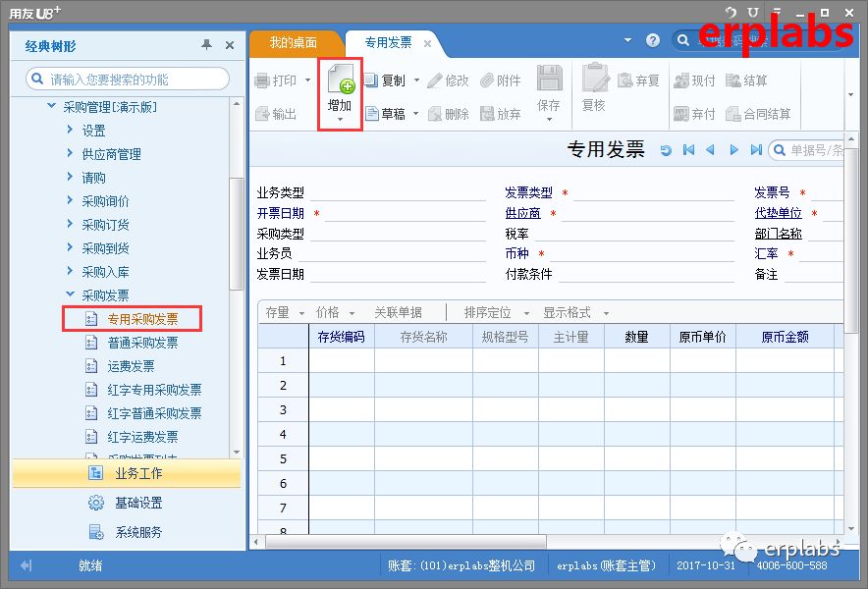Click the 弃付 cancel payment icon
The height and width of the screenshot is (589, 868).
coord(680,114)
